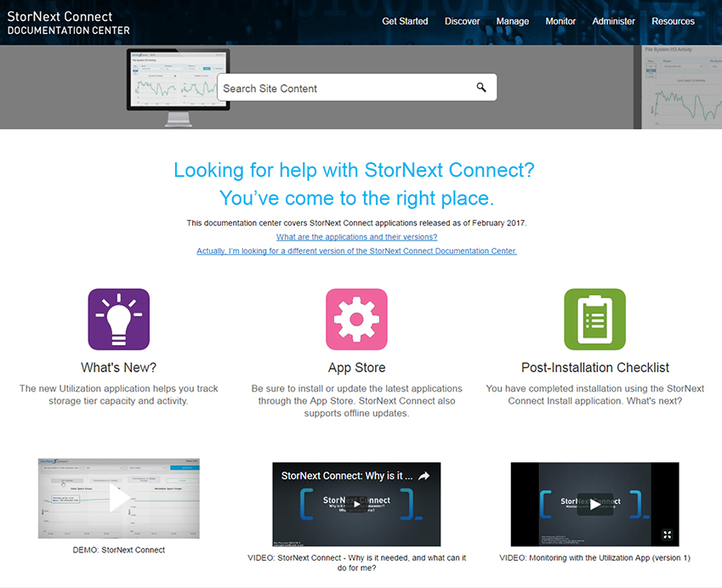Open the pink gear App Store icon

pyautogui.click(x=356, y=319)
